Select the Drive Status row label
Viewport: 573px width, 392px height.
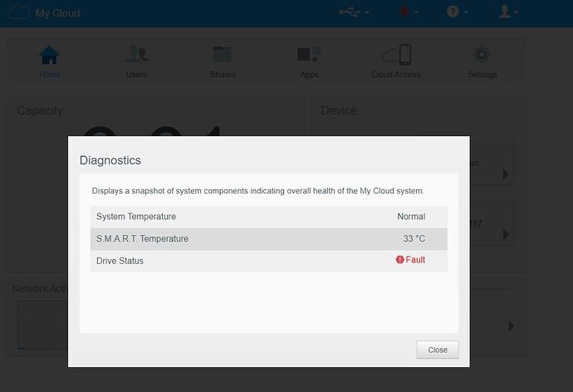pyautogui.click(x=120, y=261)
